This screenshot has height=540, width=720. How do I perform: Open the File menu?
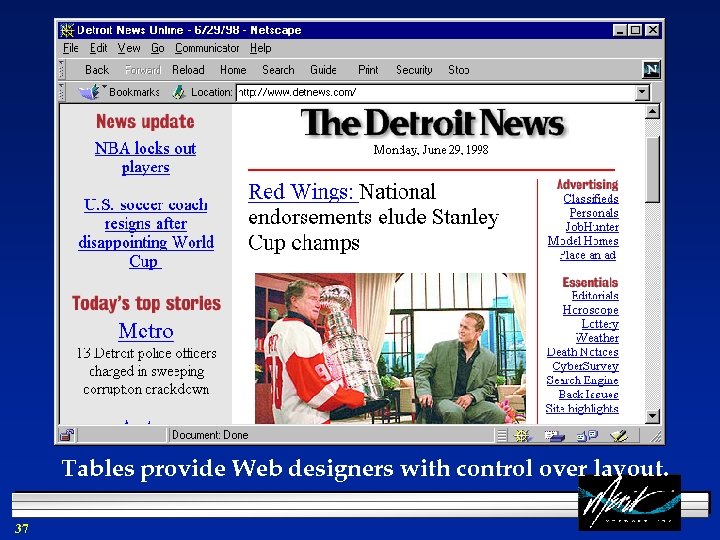[x=71, y=48]
